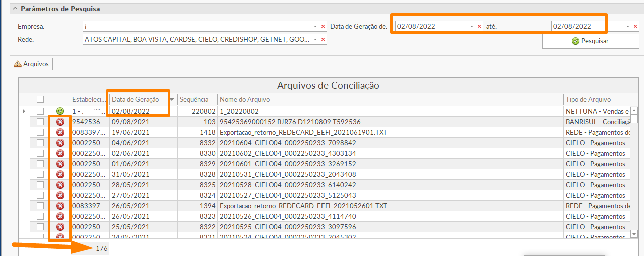
Task: Sort by Nome do Arquivo column header
Action: [391, 99]
